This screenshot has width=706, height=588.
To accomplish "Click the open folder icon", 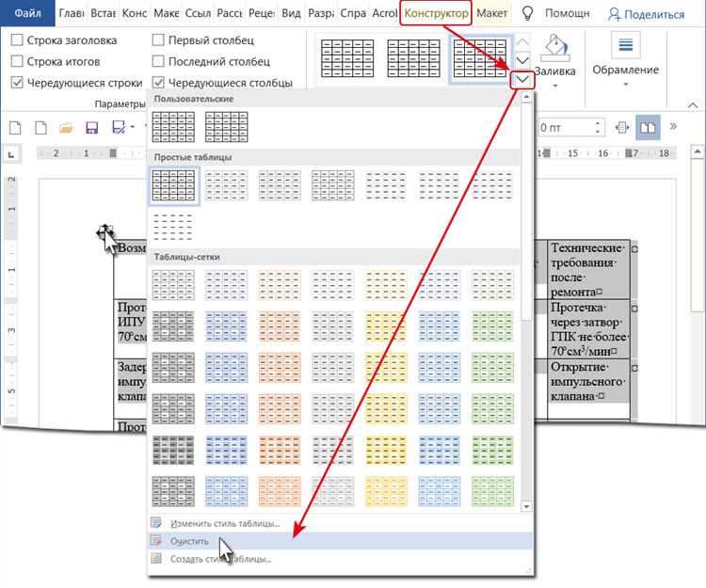I will coord(66,128).
